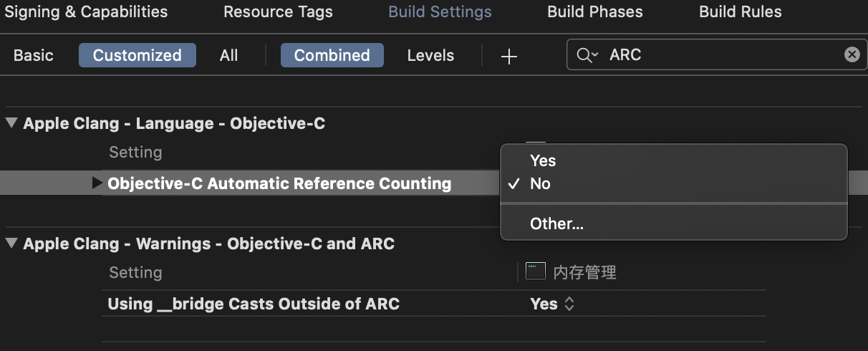
Task: Switch to Levels view mode
Action: coord(430,55)
